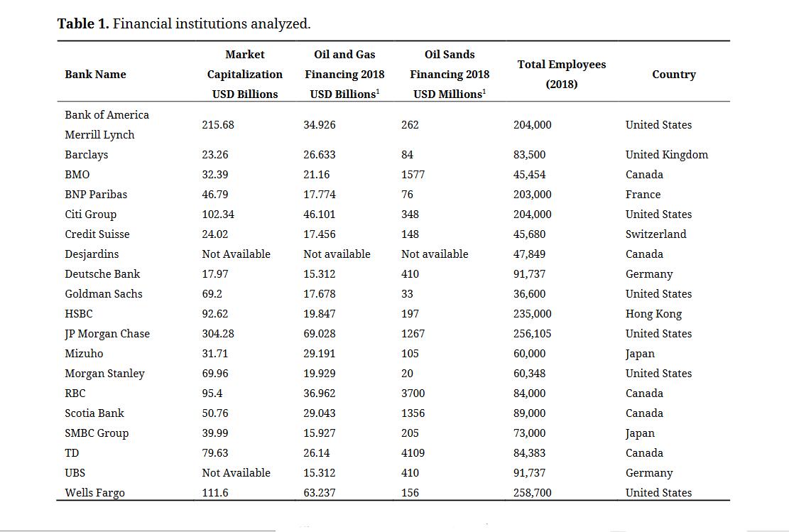Image resolution: width=789 pixels, height=532 pixels.
Task: Click the Total Employees column header
Action: 561,74
